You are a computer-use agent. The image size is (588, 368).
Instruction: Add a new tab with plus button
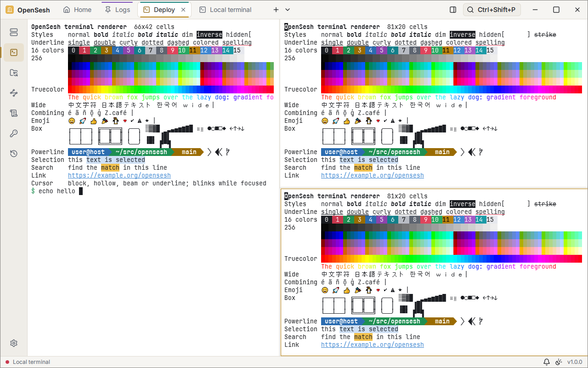point(276,10)
